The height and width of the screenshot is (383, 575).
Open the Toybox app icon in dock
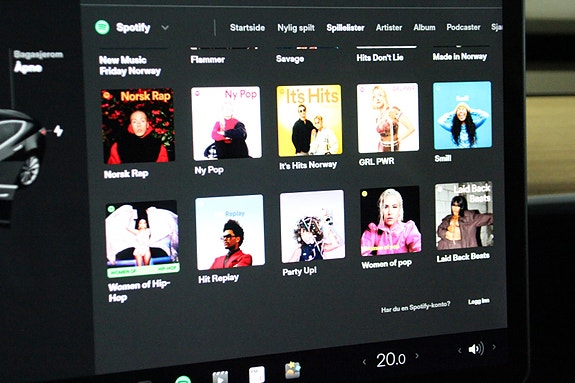(x=293, y=369)
